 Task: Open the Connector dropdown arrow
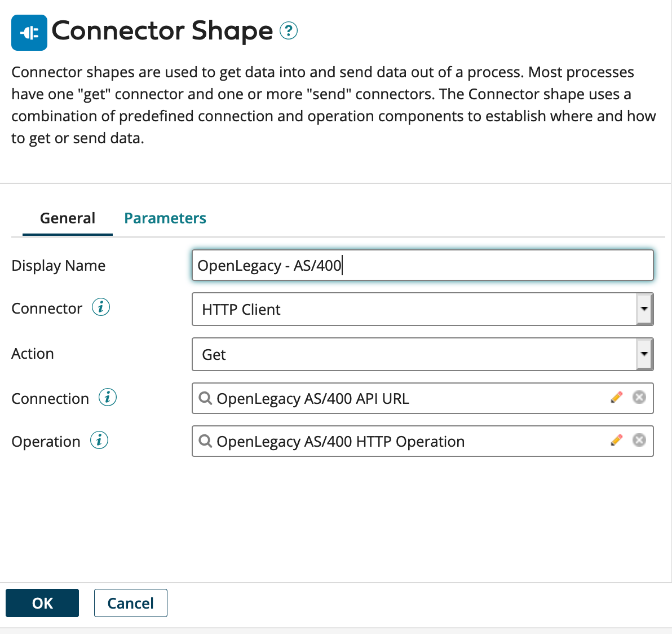(644, 309)
